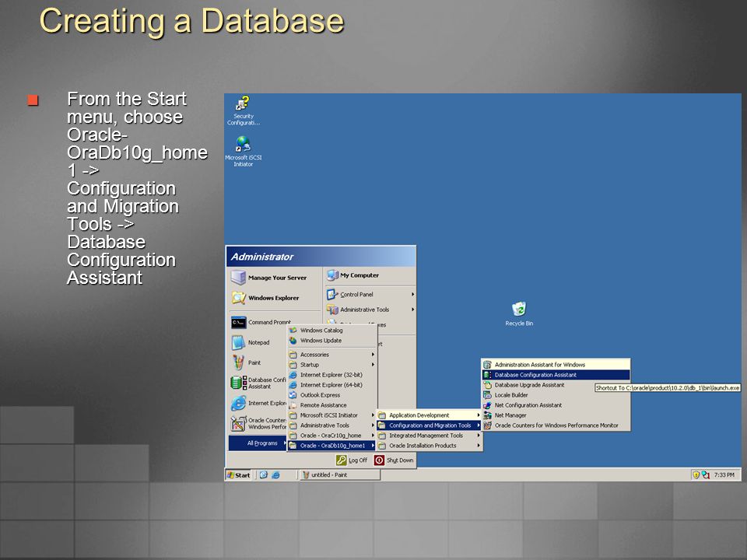
Task: Expand Oracle - OraDb10g_home1 folder
Action: 332,446
